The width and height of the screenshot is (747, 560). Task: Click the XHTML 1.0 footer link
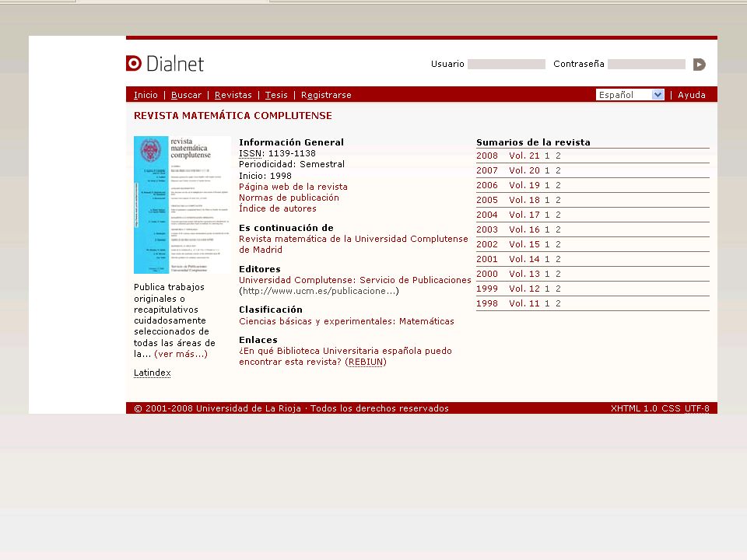point(633,408)
